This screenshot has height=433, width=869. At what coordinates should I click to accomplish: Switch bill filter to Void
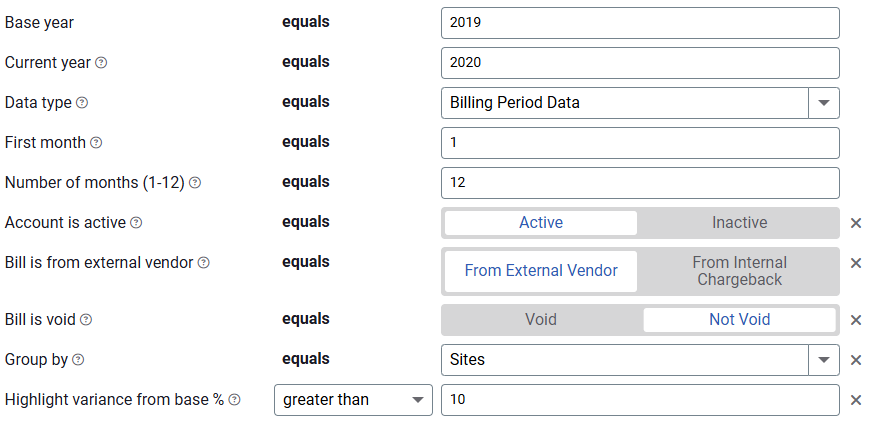click(541, 320)
